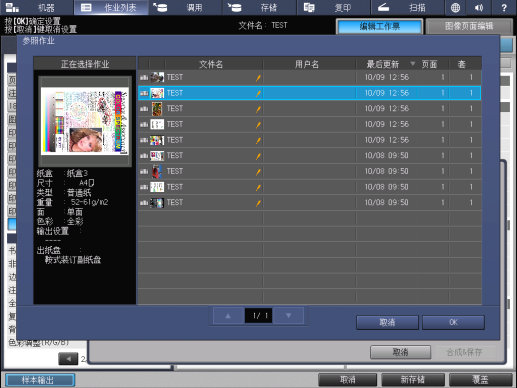Click the 1/1 page indicator
The width and height of the screenshot is (517, 388).
click(258, 316)
